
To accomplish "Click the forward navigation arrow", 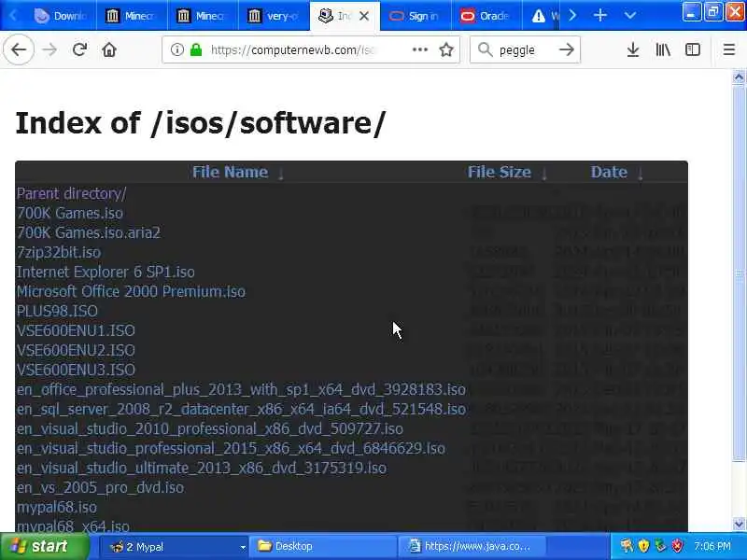I will point(49,49).
